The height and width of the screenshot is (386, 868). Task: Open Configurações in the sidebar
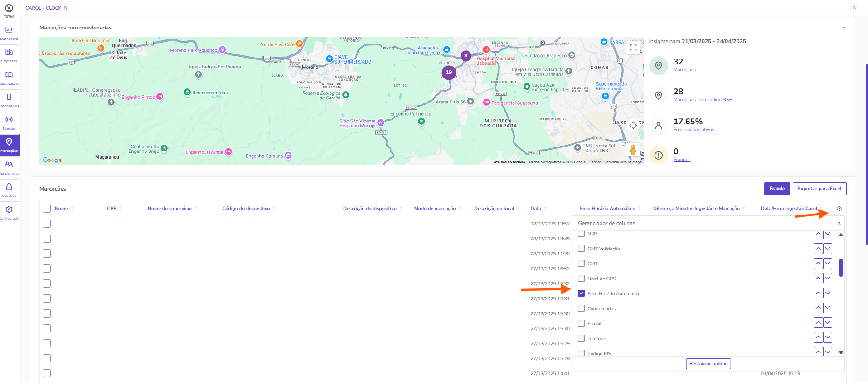9,213
